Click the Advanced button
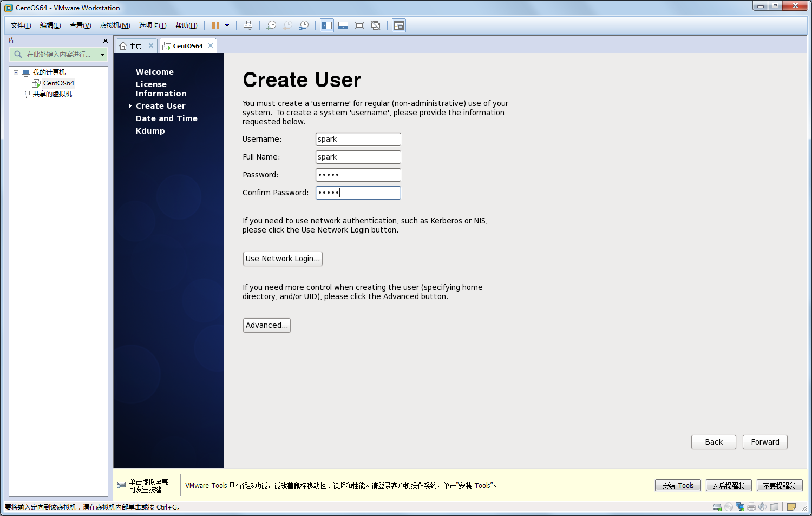The image size is (812, 516). click(x=267, y=325)
